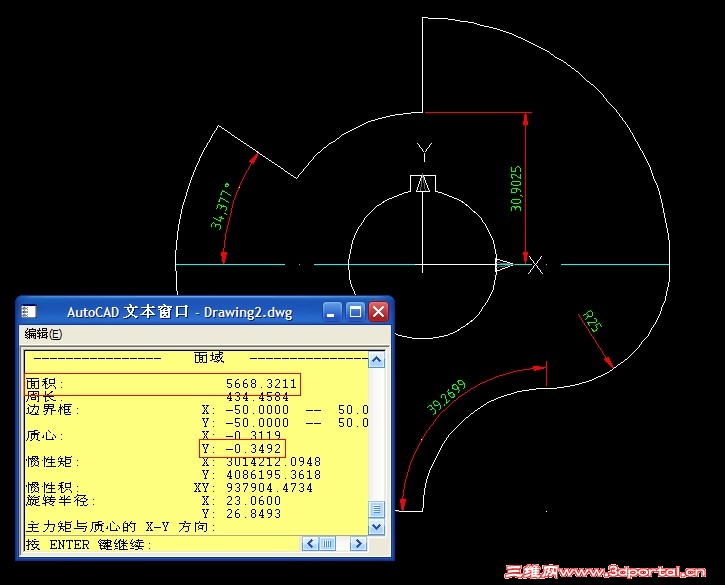Image resolution: width=725 pixels, height=585 pixels.
Task: Click the vertical scrollbar thumb
Action: point(376,509)
